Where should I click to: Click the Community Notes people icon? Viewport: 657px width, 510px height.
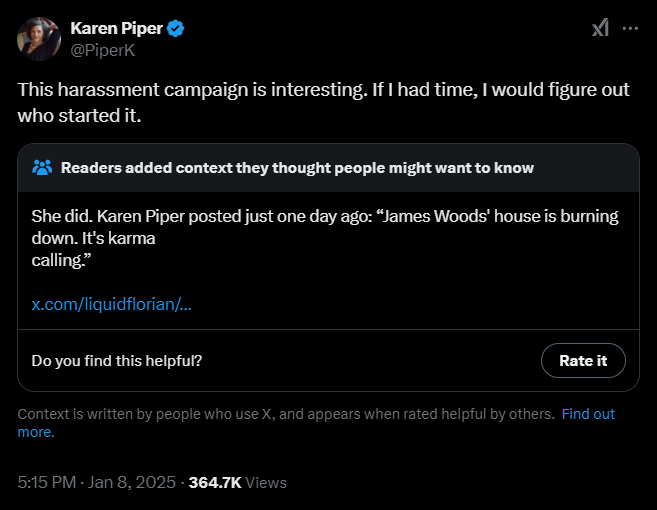(x=42, y=167)
